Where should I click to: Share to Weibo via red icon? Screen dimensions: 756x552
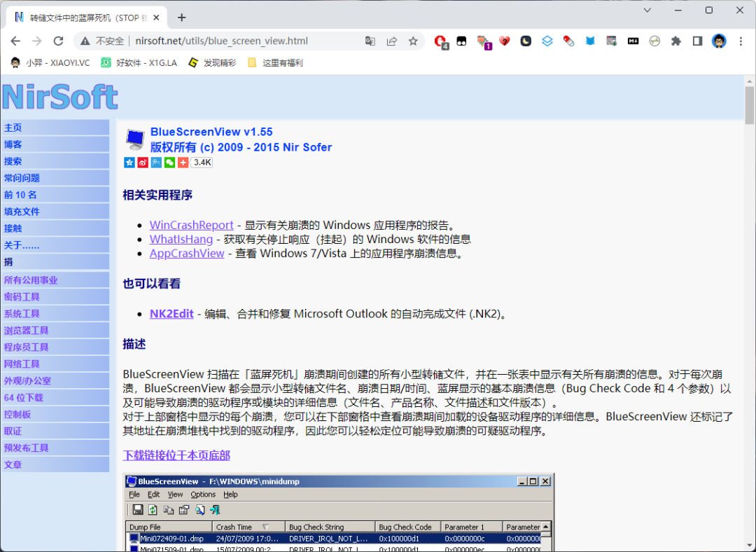(x=143, y=163)
